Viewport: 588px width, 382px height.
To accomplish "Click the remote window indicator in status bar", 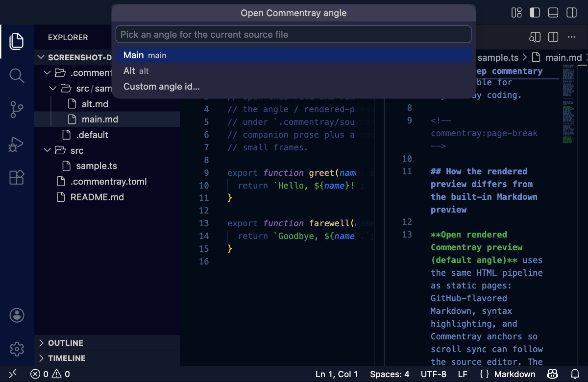I will point(13,374).
